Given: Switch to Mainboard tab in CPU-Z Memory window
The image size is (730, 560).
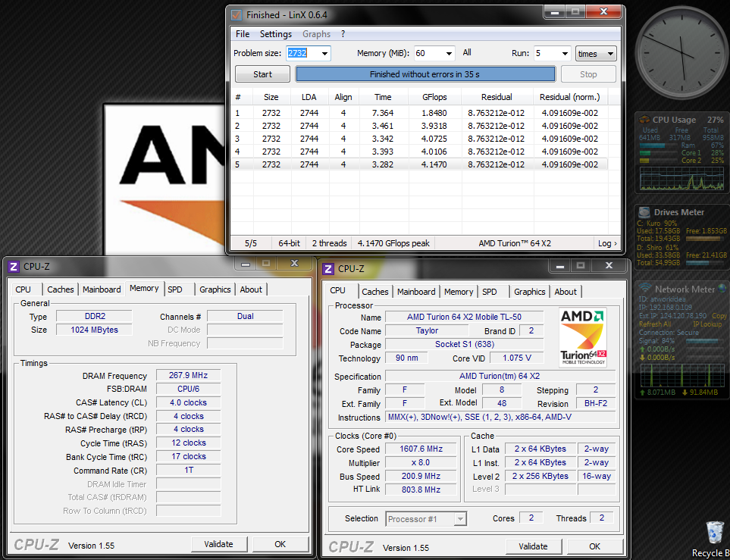Looking at the screenshot, I should 102,289.
